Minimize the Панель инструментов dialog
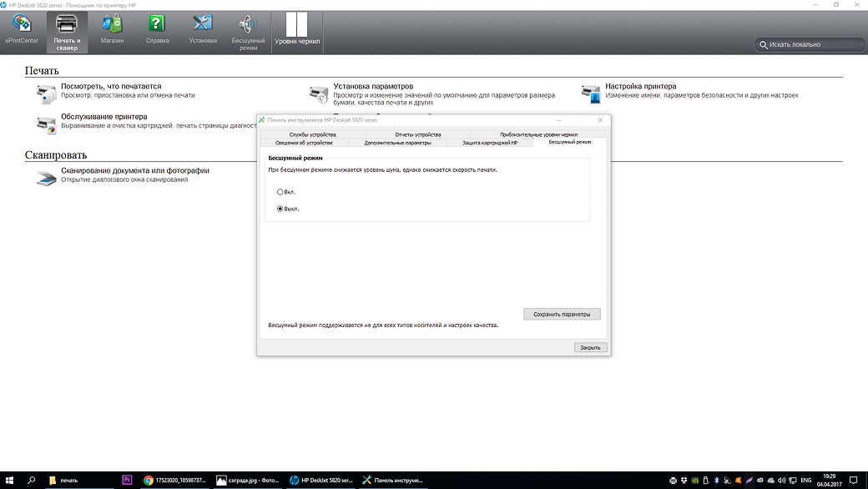The height and width of the screenshot is (489, 868). [559, 120]
